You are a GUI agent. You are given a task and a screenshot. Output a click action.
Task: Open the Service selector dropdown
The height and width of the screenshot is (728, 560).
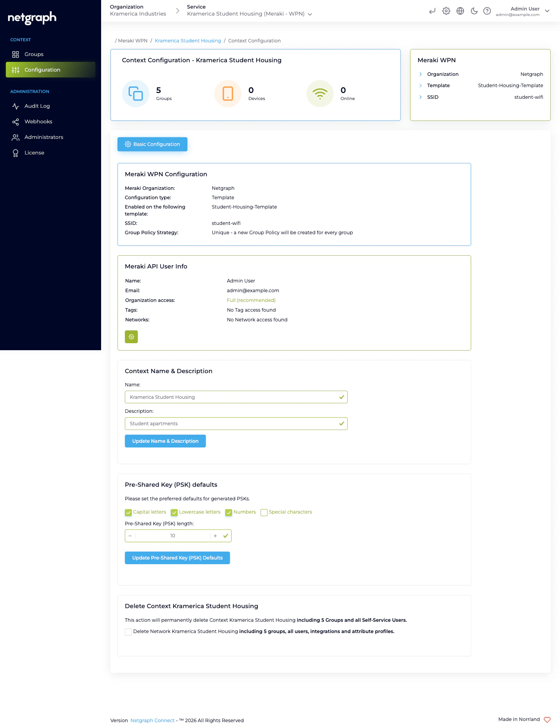(250, 14)
